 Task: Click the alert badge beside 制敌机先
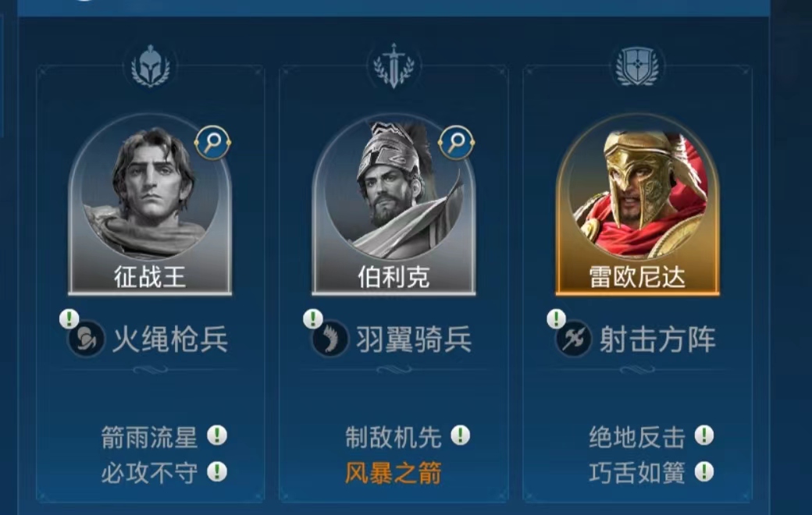(x=461, y=435)
